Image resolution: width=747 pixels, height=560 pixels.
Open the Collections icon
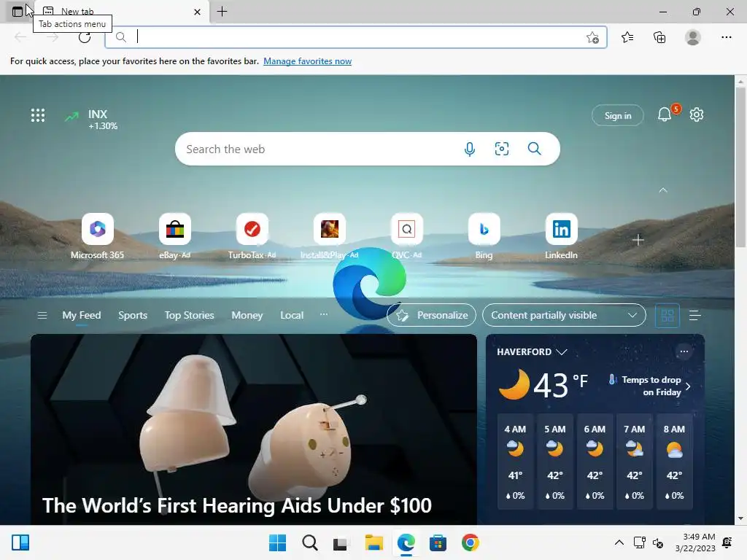pyautogui.click(x=659, y=37)
